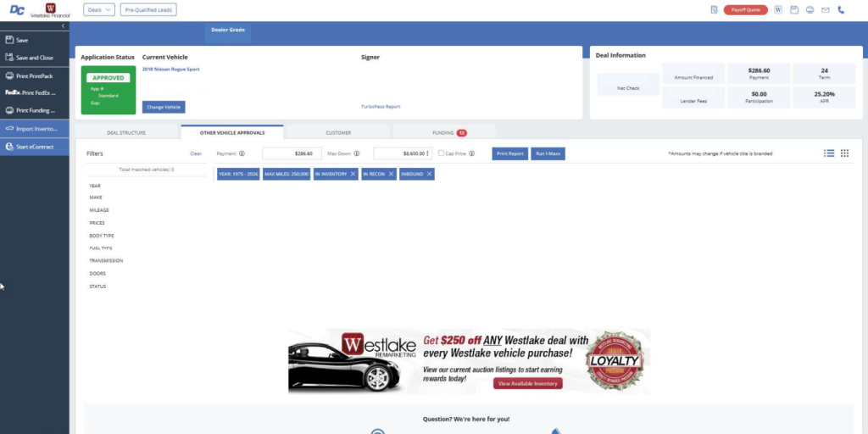Click Print Funding in sidebar
The image size is (868, 434).
34,110
